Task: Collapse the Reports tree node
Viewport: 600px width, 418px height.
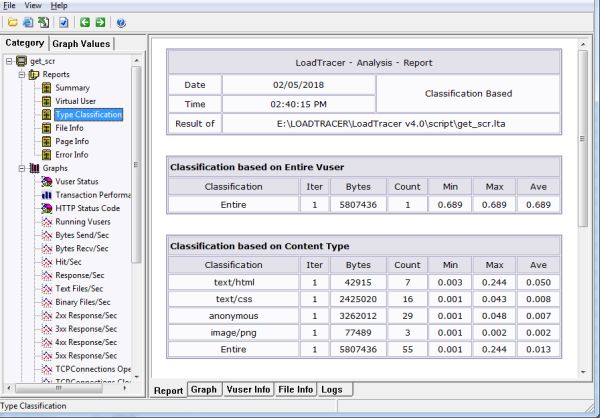Action: pos(22,75)
